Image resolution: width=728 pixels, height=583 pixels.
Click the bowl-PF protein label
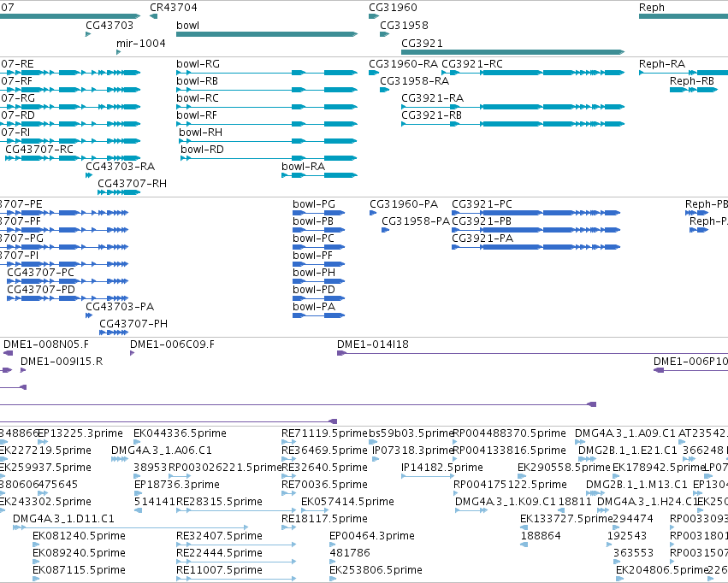click(312, 256)
